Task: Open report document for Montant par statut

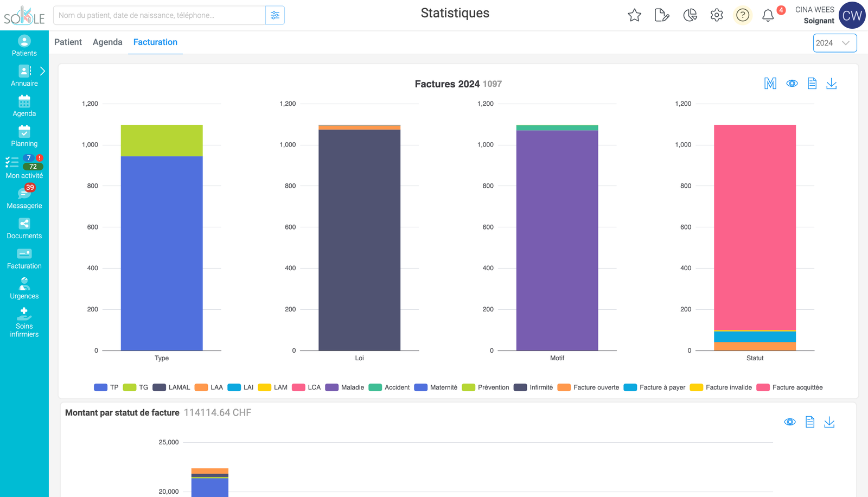Action: pos(810,422)
